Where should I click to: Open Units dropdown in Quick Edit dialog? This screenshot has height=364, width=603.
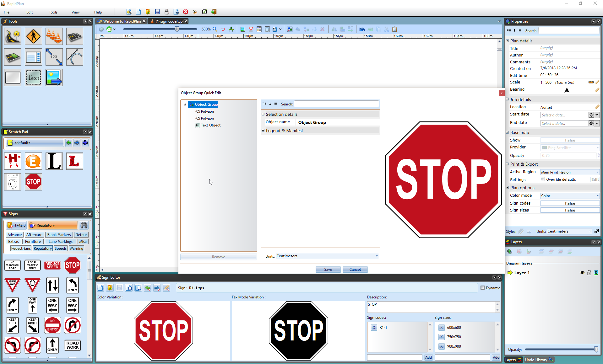tap(327, 256)
